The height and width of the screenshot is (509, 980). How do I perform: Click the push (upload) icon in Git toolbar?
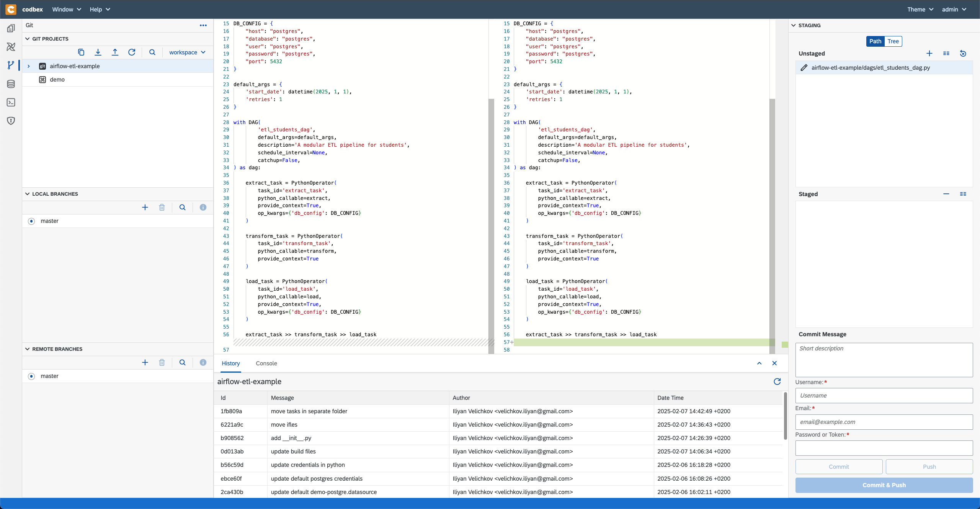click(x=115, y=52)
